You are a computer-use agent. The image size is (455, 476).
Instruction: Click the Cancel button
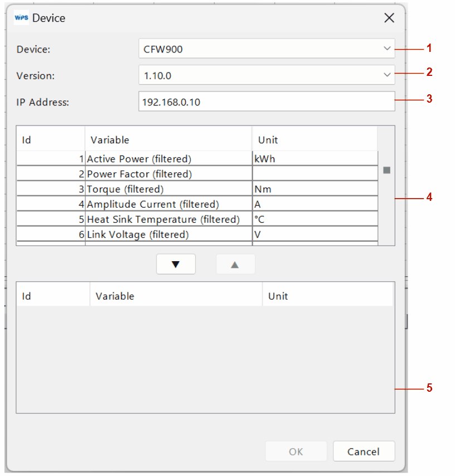pos(364,451)
